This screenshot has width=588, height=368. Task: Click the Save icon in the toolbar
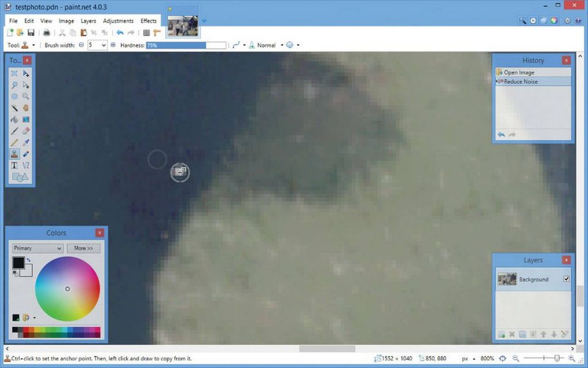pos(31,33)
